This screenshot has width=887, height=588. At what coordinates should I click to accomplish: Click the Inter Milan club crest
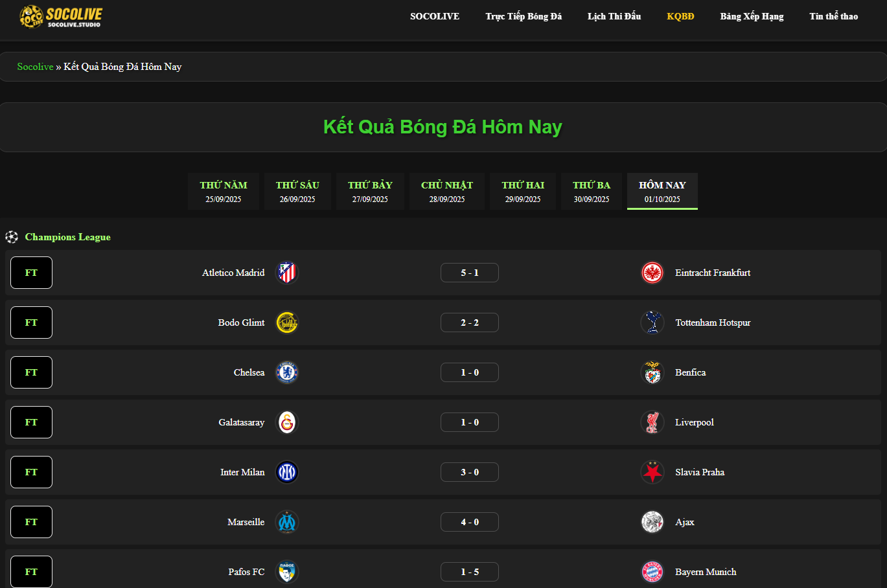(286, 472)
